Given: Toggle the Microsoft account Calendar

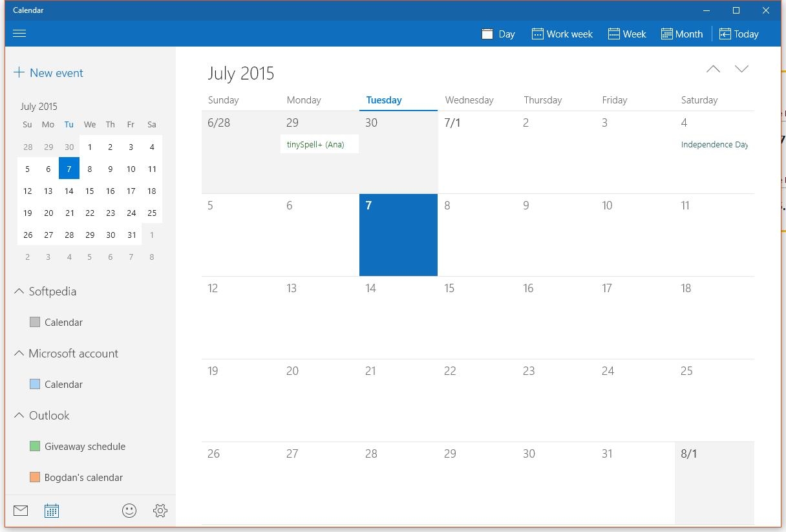Looking at the screenshot, I should 35,384.
